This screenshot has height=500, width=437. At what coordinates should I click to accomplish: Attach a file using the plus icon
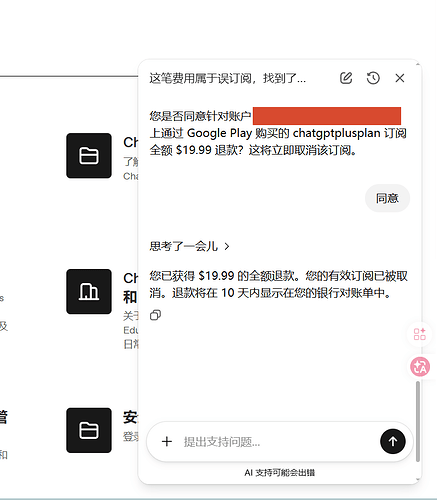167,441
